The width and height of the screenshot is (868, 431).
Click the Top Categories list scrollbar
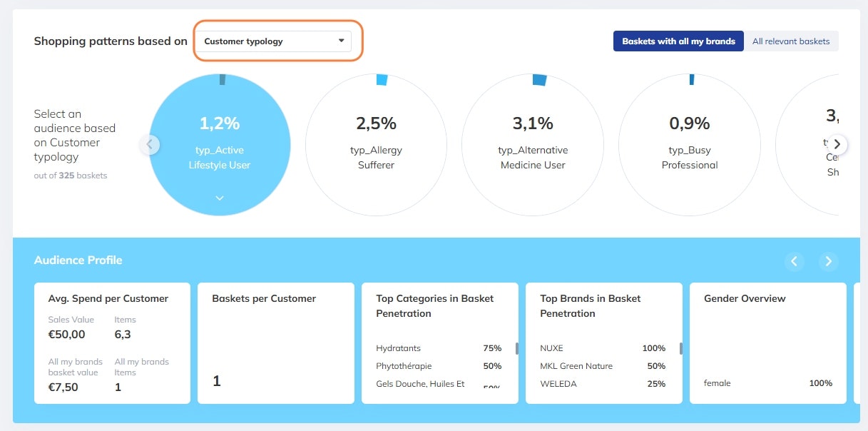pyautogui.click(x=517, y=349)
